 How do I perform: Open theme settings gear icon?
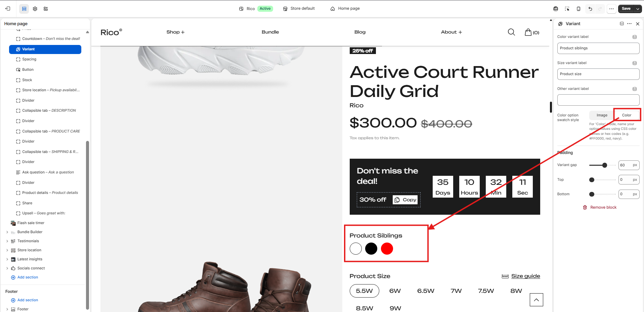click(x=35, y=9)
